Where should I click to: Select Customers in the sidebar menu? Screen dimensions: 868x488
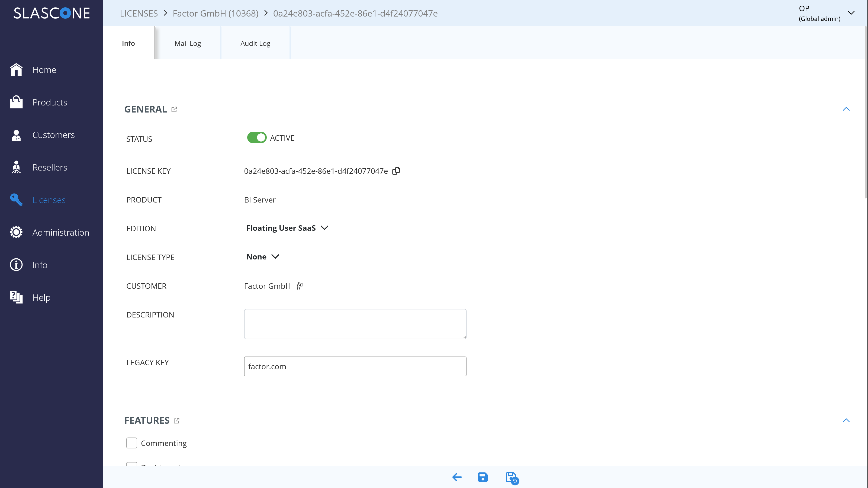54,135
